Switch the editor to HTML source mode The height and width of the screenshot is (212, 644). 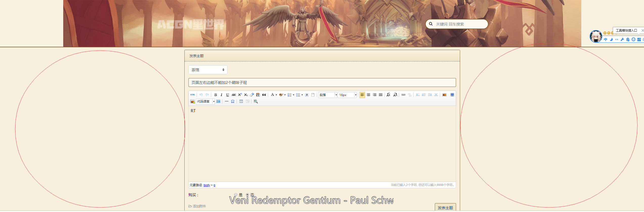(x=192, y=95)
